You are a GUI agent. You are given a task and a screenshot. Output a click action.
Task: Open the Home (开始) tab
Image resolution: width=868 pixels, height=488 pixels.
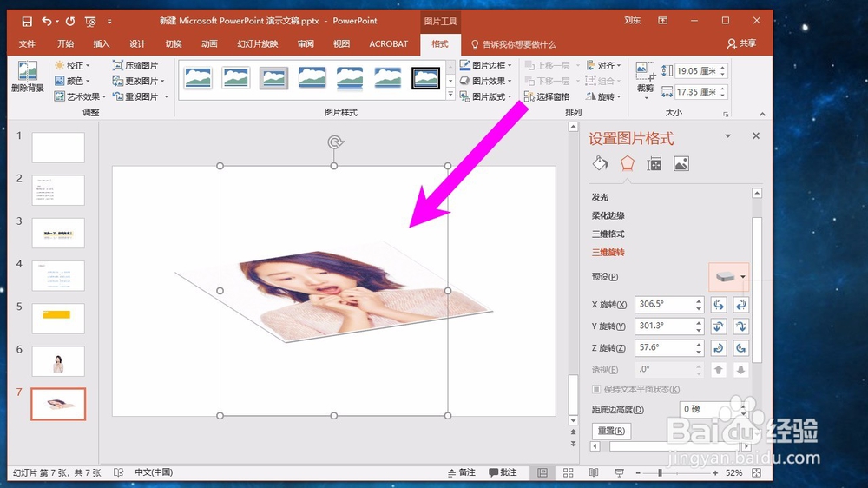pyautogui.click(x=65, y=43)
